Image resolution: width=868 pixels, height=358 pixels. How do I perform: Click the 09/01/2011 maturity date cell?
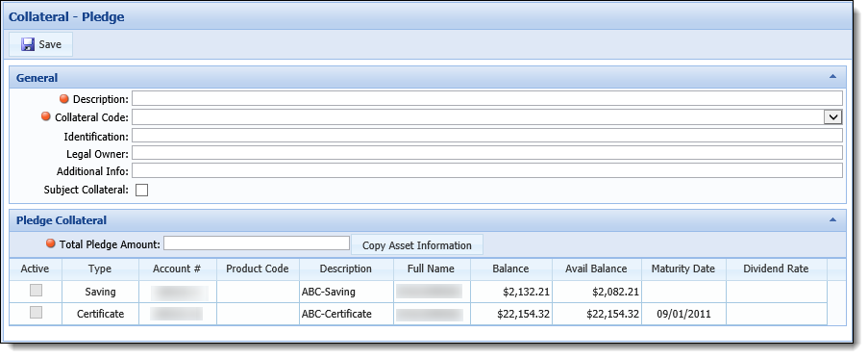[683, 314]
